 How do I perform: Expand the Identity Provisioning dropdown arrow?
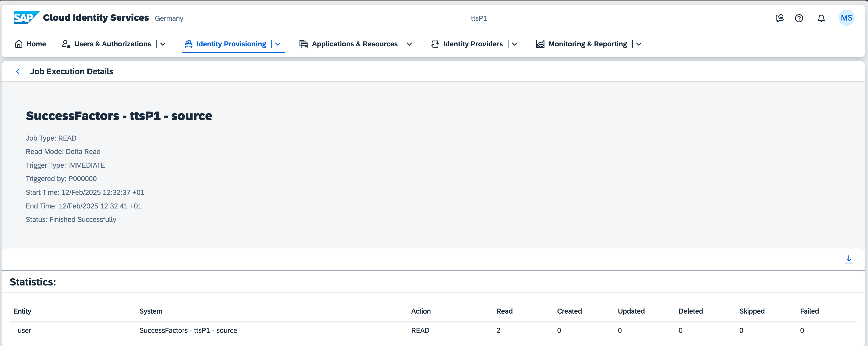[x=278, y=44]
